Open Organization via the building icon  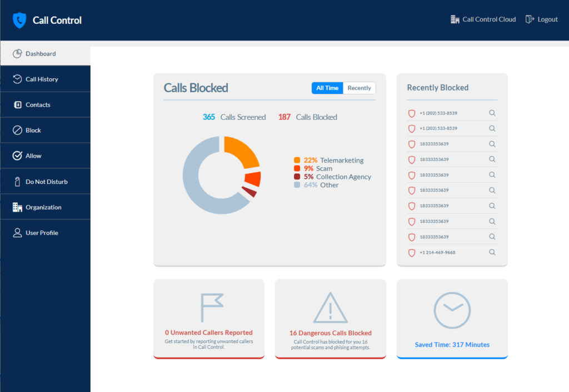click(17, 207)
